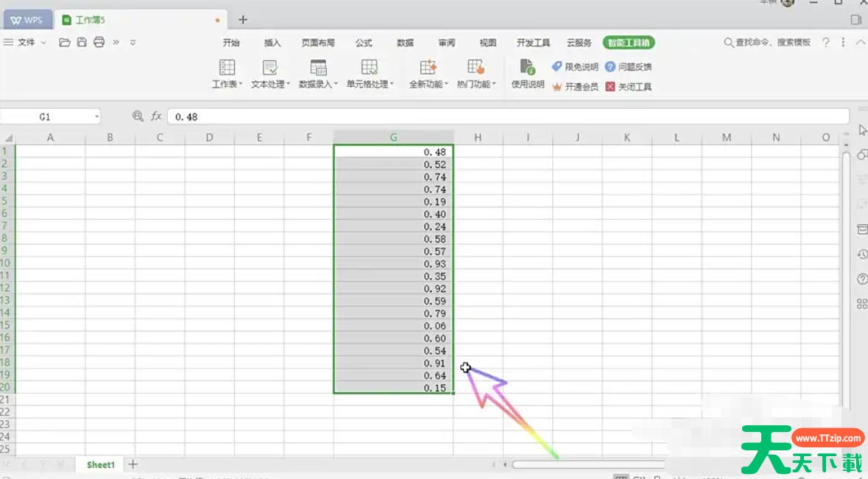Open the 数据录入 (Data Entry) tool
Image resolution: width=868 pixels, height=479 pixels.
[x=317, y=73]
